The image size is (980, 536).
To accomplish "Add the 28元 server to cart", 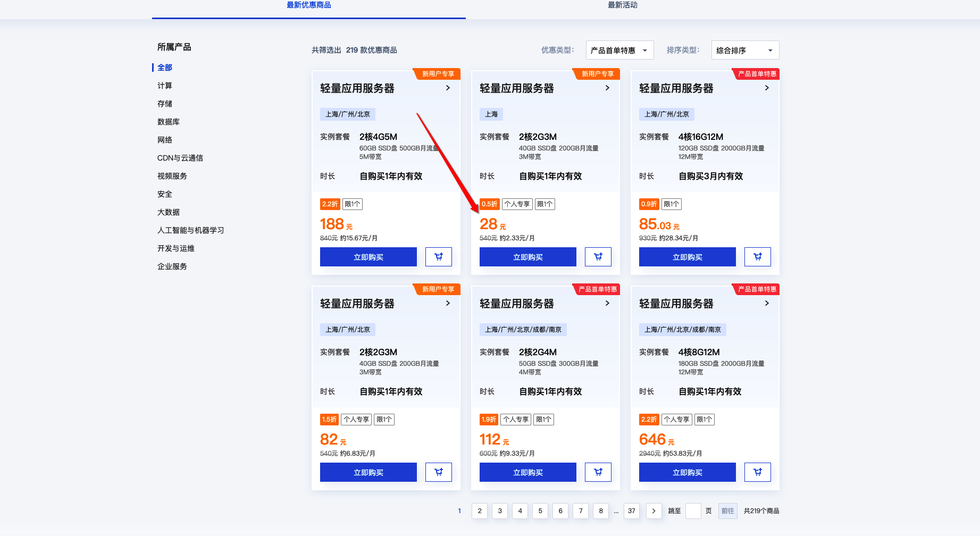I will [598, 257].
